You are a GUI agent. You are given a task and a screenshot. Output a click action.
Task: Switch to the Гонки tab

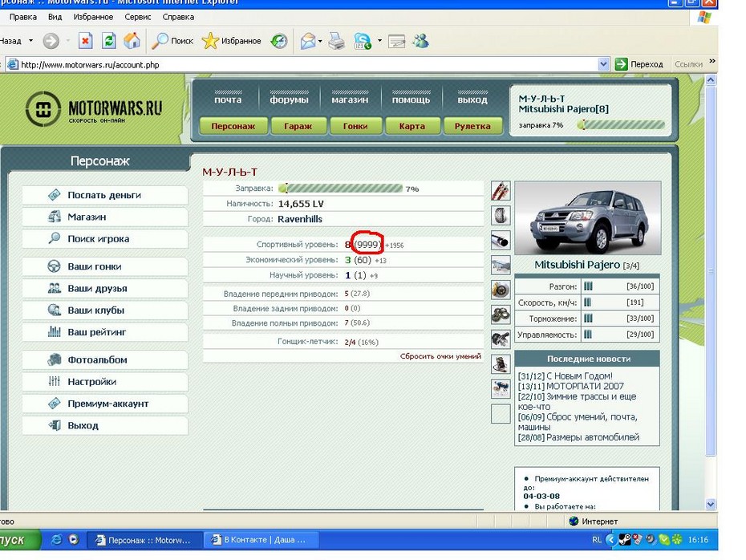[355, 126]
